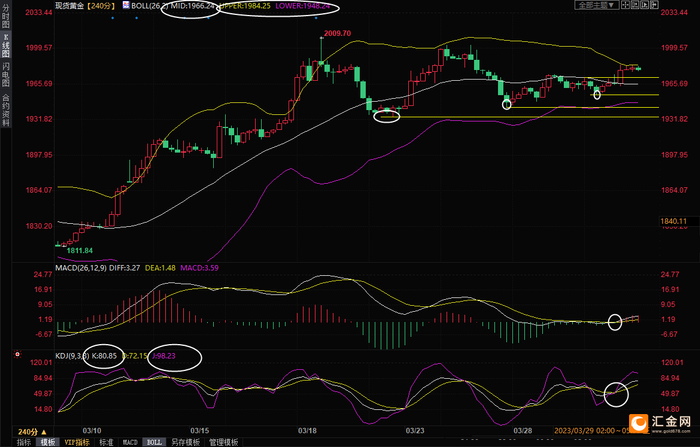Switch to 闪电图 side tab
Viewport: 700px width, 447px height.
point(5,74)
